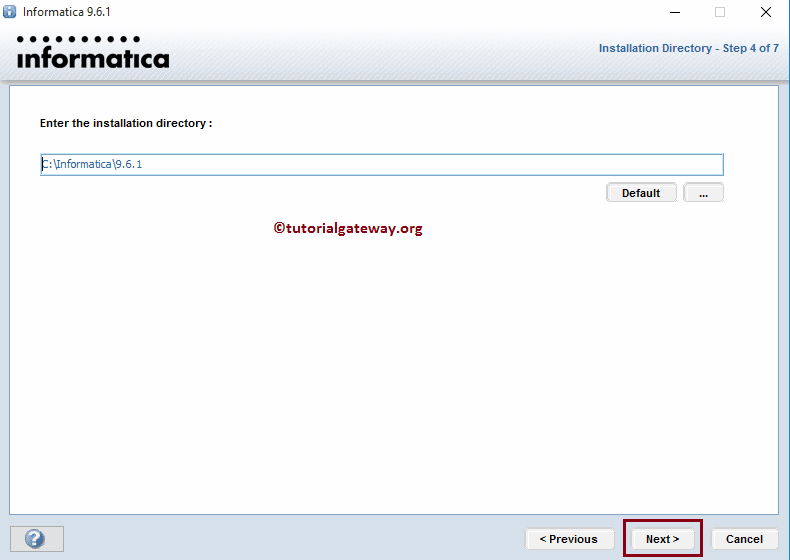
Task: Focus the installation directory text field
Action: [382, 164]
